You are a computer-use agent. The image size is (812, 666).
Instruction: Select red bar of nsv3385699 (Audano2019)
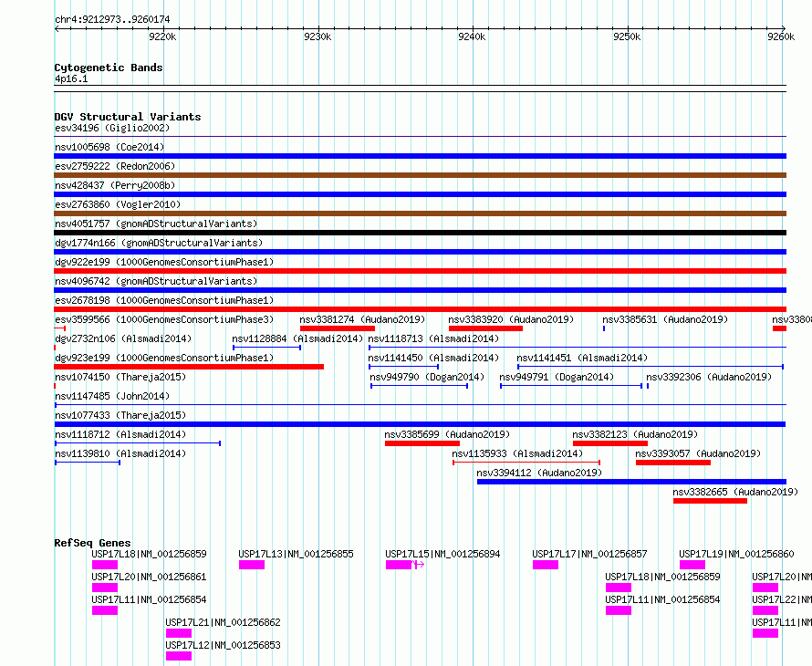pos(422,443)
